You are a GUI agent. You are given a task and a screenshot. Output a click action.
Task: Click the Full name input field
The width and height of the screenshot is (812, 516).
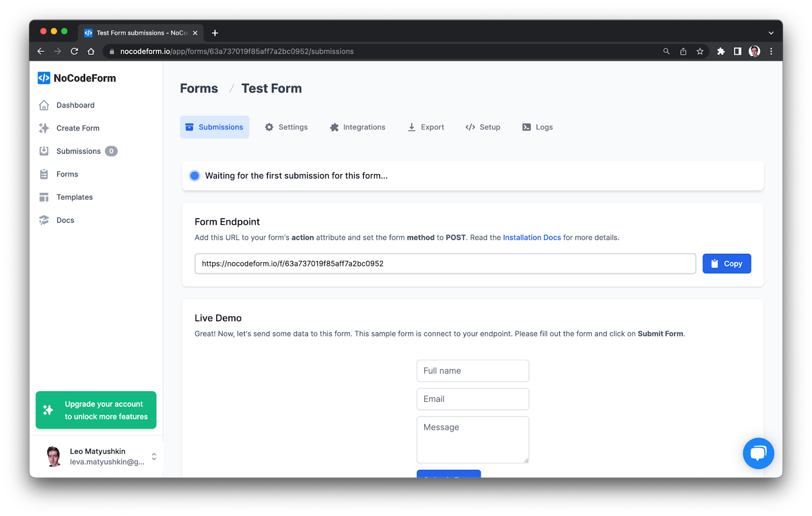[x=473, y=371]
